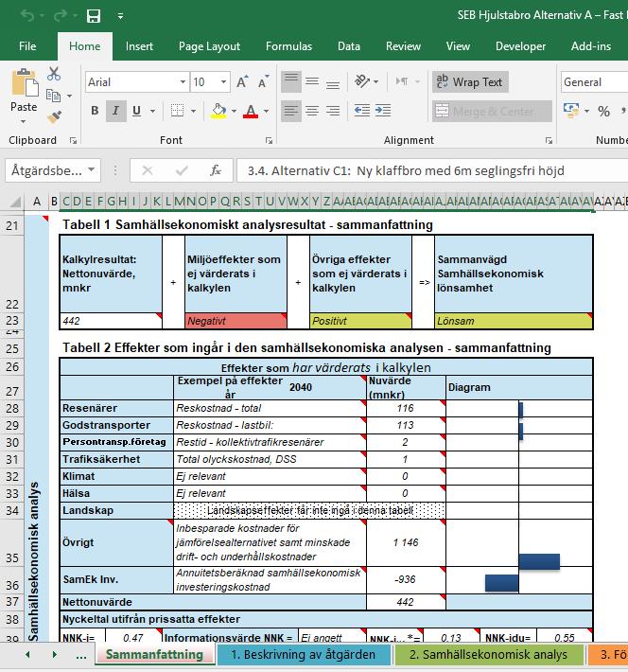Toggle the Wrap Text button
The image size is (628, 672).
click(470, 81)
